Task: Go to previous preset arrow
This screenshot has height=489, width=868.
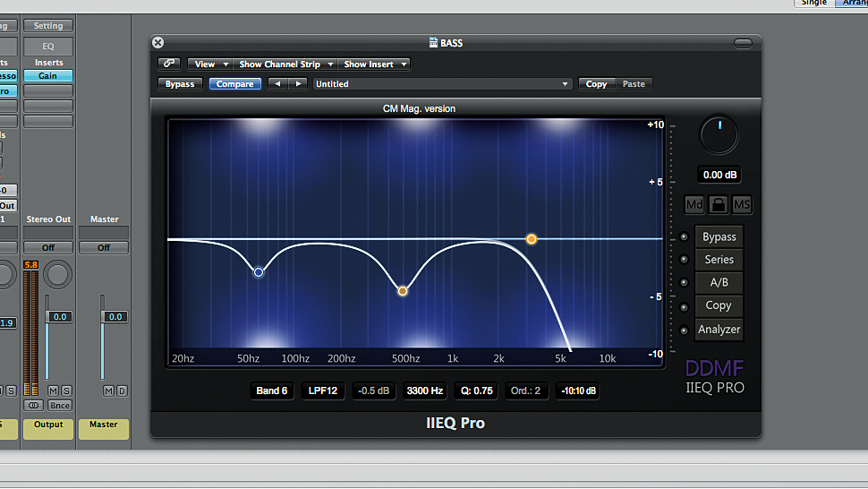Action: pos(278,83)
